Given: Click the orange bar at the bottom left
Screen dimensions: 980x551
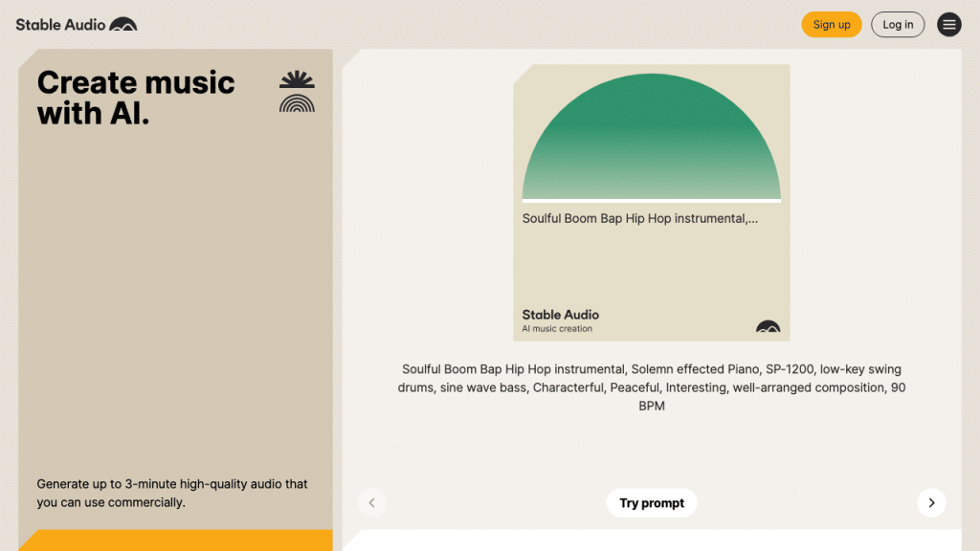Looking at the screenshot, I should [175, 540].
